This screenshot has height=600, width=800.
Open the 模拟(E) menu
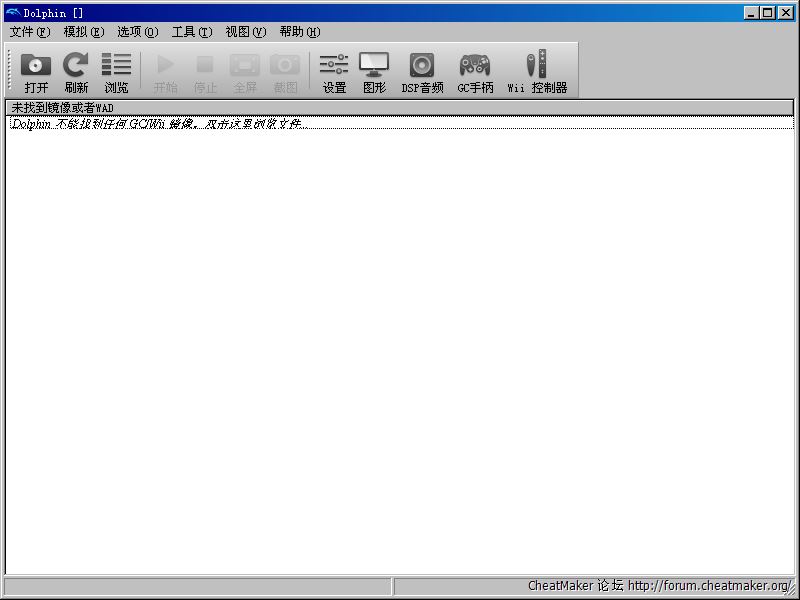click(83, 32)
